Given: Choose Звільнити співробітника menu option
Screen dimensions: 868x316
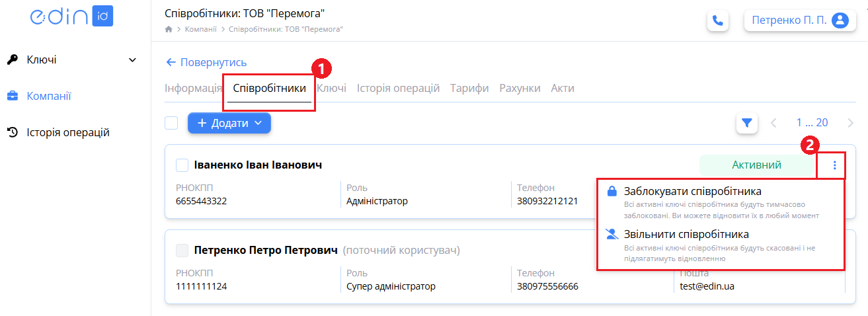Looking at the screenshot, I should (721, 245).
